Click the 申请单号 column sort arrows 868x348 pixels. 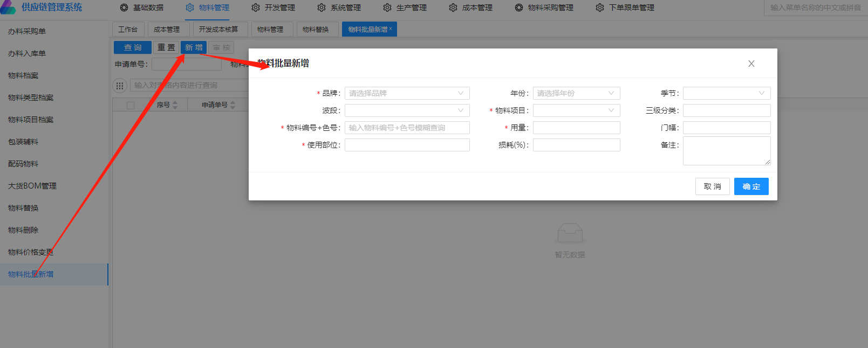(x=233, y=105)
